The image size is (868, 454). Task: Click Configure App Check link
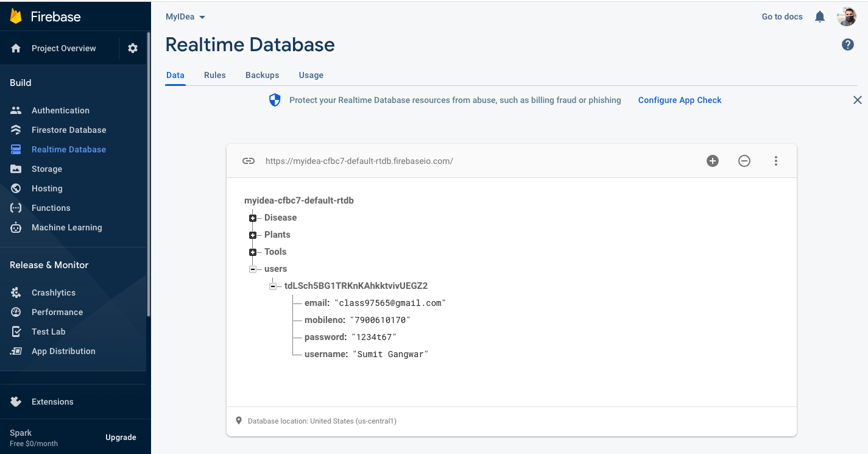tap(680, 100)
